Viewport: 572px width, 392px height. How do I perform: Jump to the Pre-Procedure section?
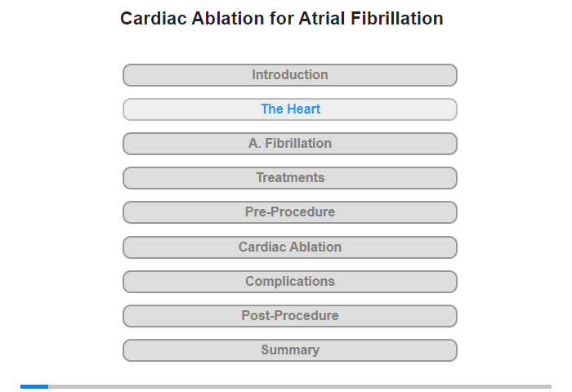click(289, 212)
